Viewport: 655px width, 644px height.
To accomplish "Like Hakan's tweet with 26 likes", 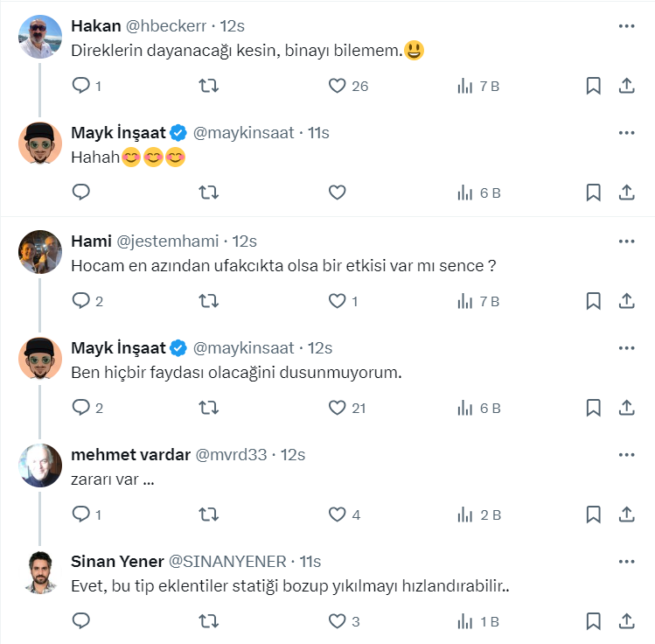I will (338, 86).
